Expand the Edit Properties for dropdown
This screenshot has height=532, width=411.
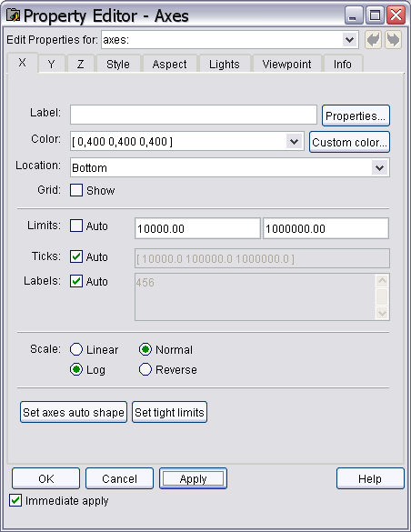tap(349, 40)
